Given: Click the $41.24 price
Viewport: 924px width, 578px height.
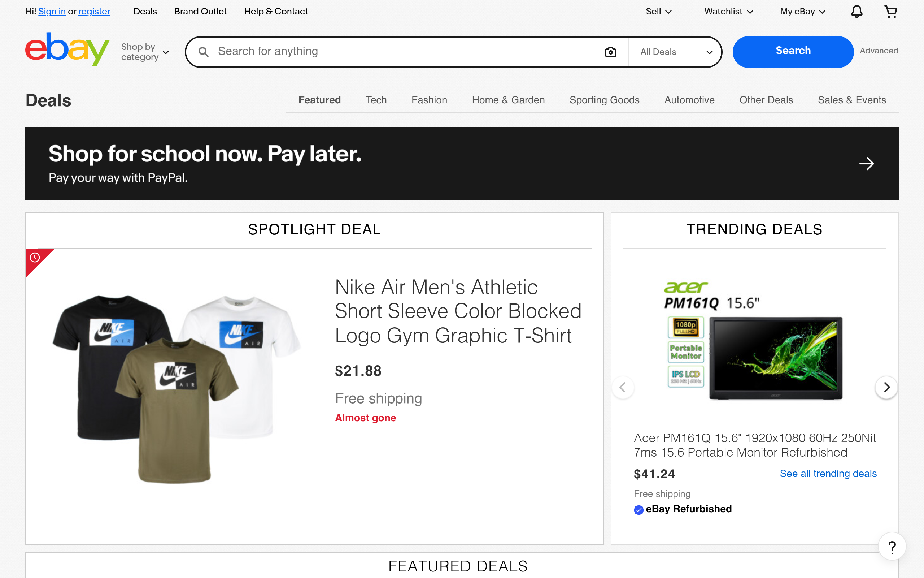Looking at the screenshot, I should coord(654,474).
